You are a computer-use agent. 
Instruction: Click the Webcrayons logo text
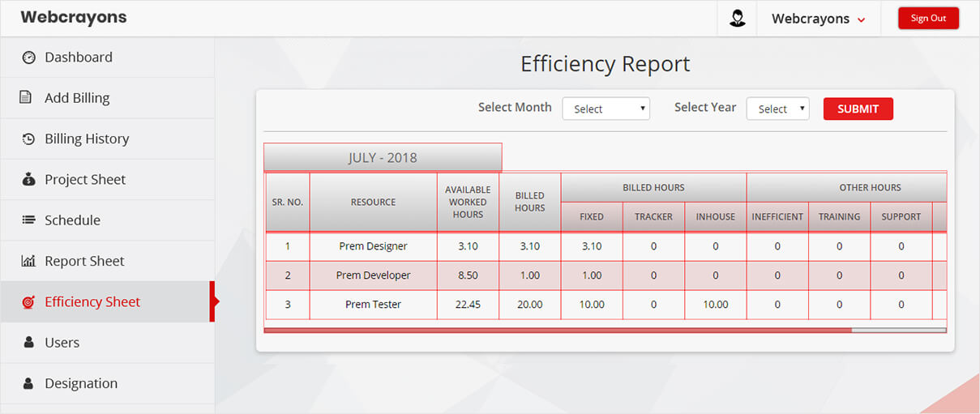coord(74,17)
